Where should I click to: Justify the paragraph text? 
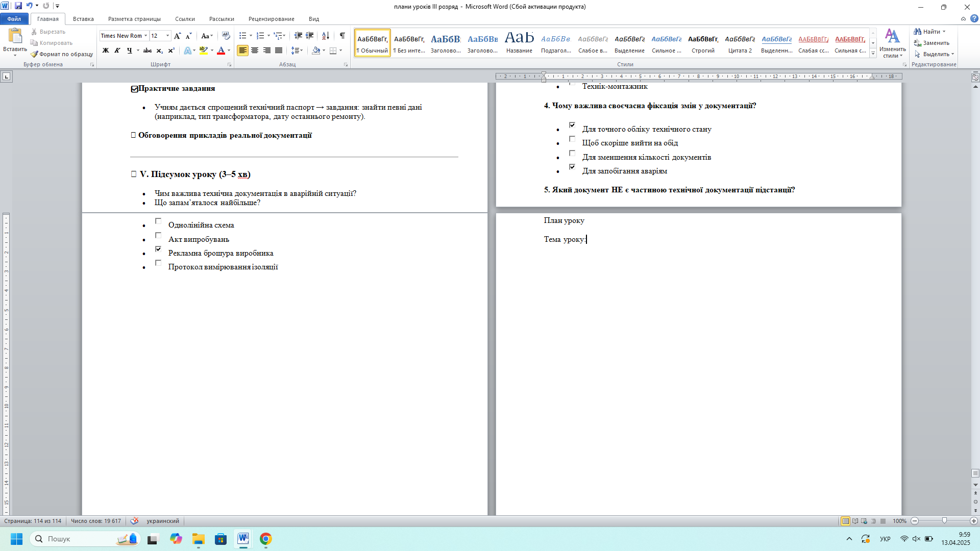[x=279, y=51]
